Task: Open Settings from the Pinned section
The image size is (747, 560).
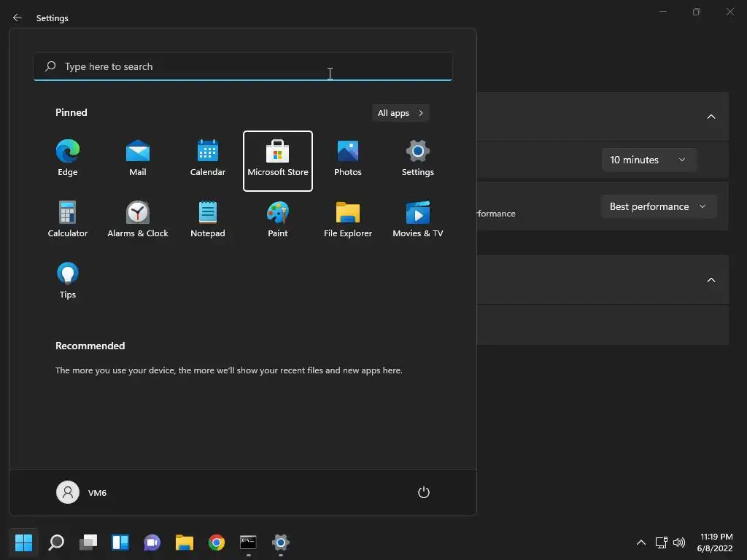Action: coord(418,160)
